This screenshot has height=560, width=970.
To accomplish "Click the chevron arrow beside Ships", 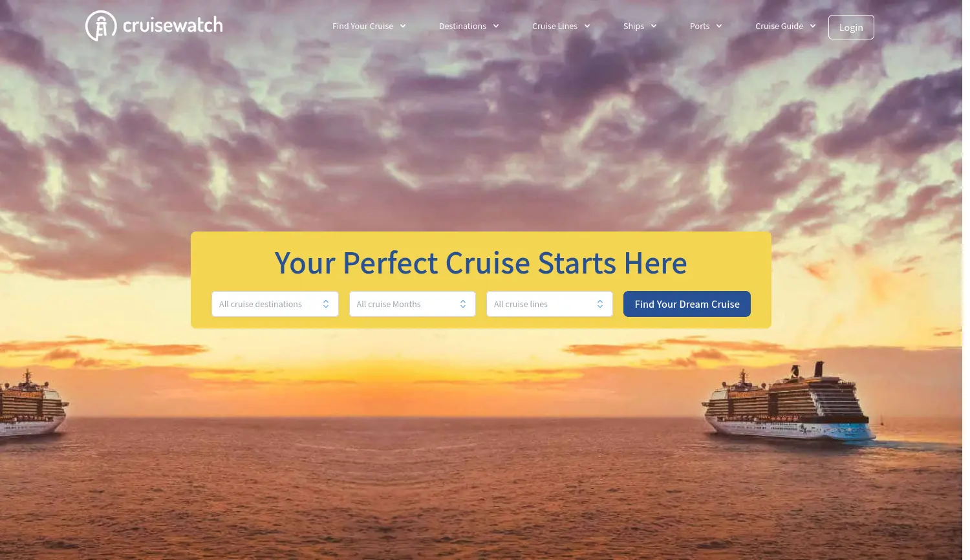I will (654, 27).
